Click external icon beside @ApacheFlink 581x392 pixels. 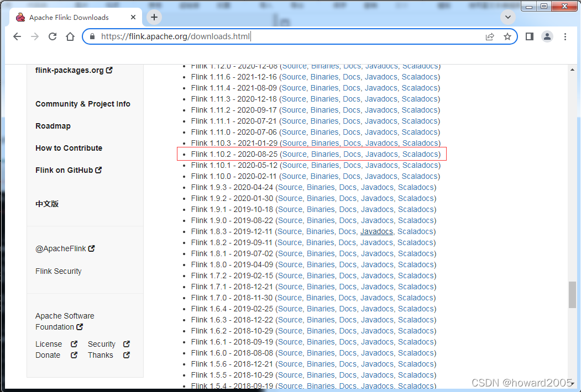[x=92, y=248]
